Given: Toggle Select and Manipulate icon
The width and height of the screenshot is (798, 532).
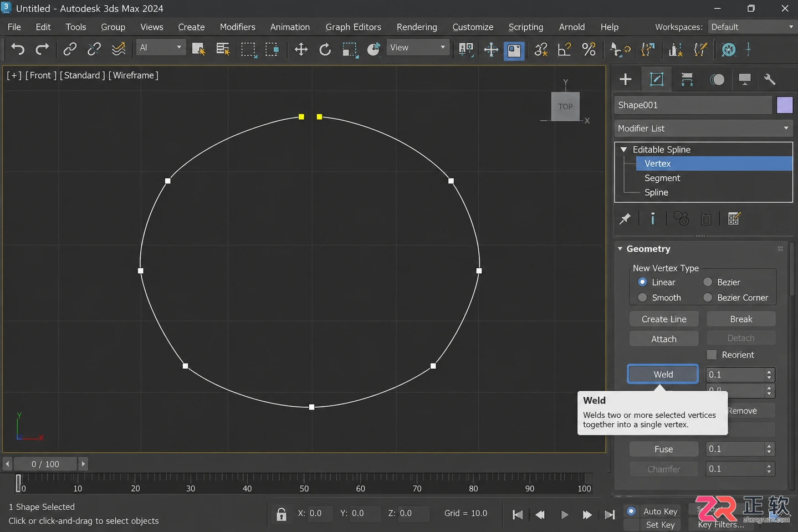Looking at the screenshot, I should (x=491, y=50).
